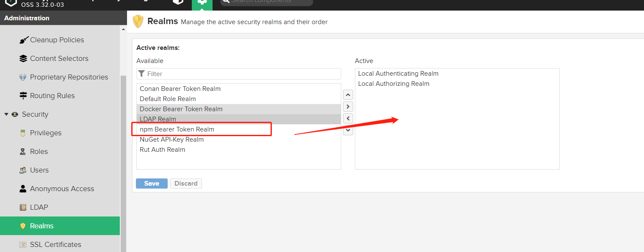This screenshot has width=644, height=252.
Task: Remove selected realm with the left arrow button
Action: click(x=348, y=118)
